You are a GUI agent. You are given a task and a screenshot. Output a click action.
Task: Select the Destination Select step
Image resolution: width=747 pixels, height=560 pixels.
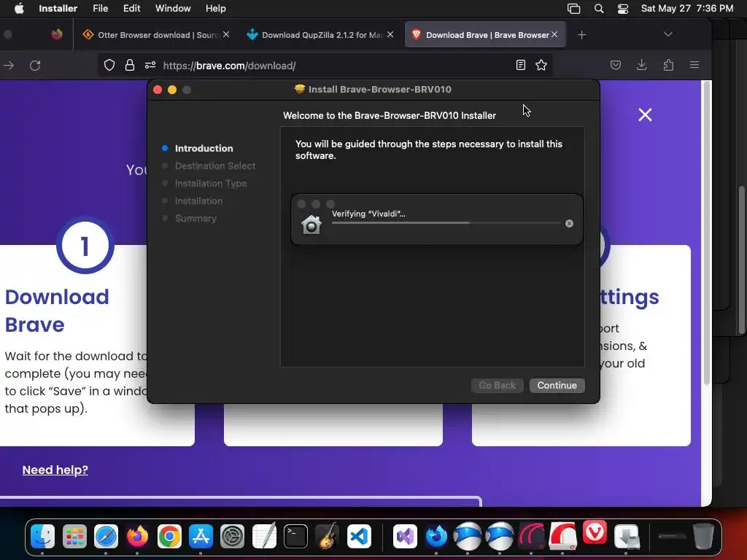pyautogui.click(x=215, y=166)
